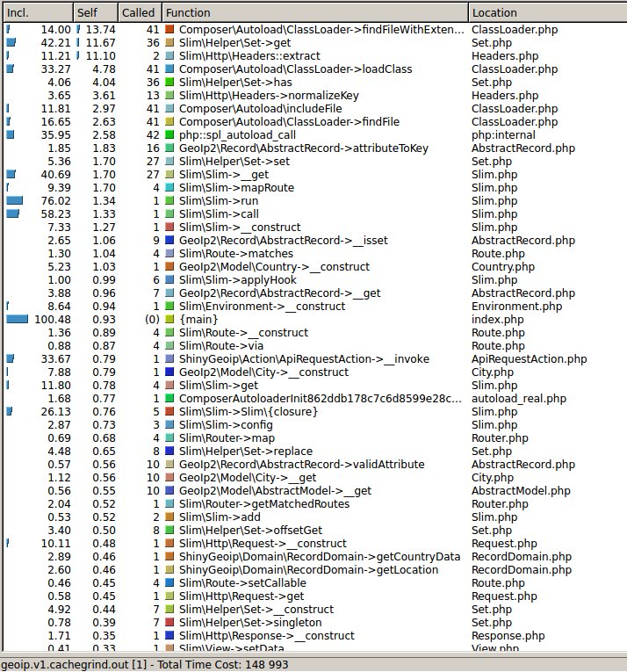Click color square next to Slim\Http\Headers::extract
627x672 pixels.
coord(169,55)
